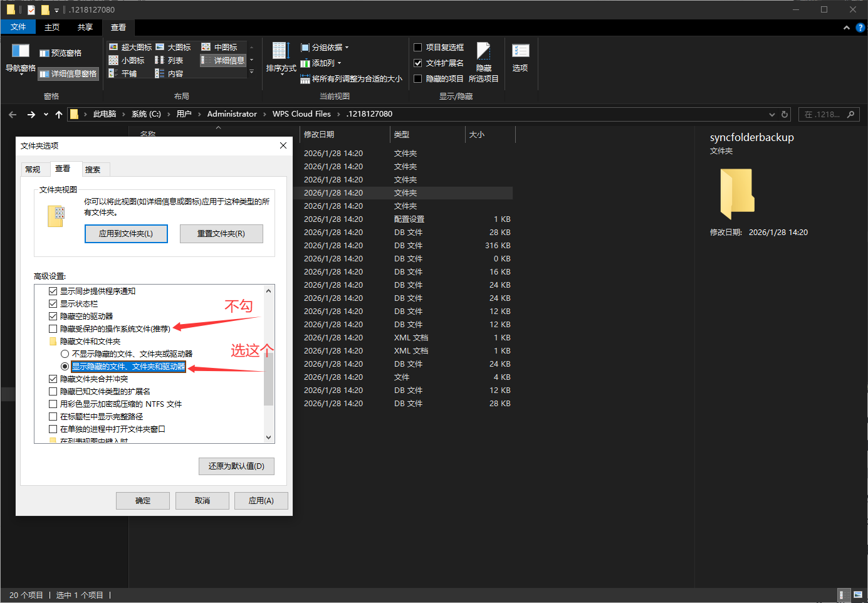Screen dimensions: 868x603
Task: Open the 添加列 add columns dropdown
Action: pos(321,63)
